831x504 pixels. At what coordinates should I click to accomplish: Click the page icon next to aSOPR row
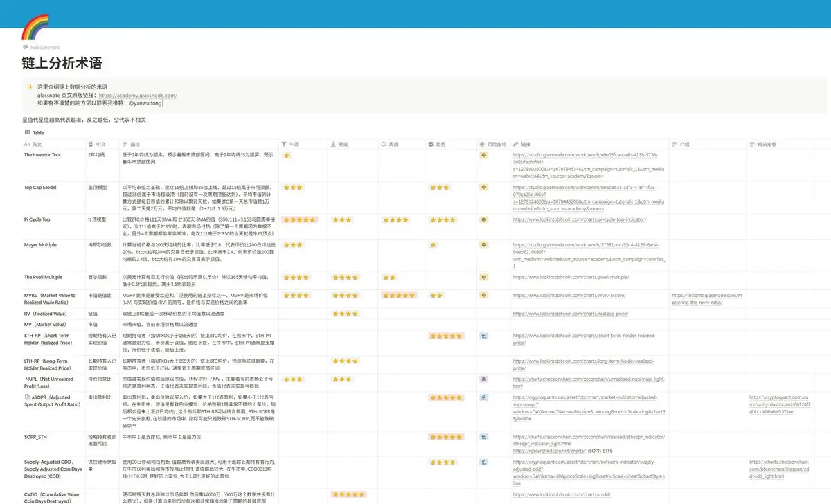point(27,397)
